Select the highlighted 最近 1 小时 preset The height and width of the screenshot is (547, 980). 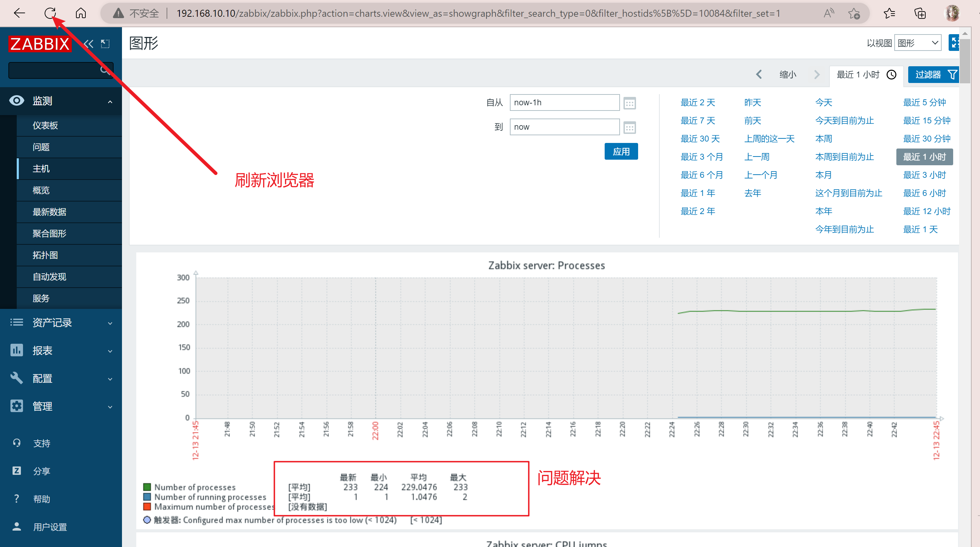[x=925, y=157]
